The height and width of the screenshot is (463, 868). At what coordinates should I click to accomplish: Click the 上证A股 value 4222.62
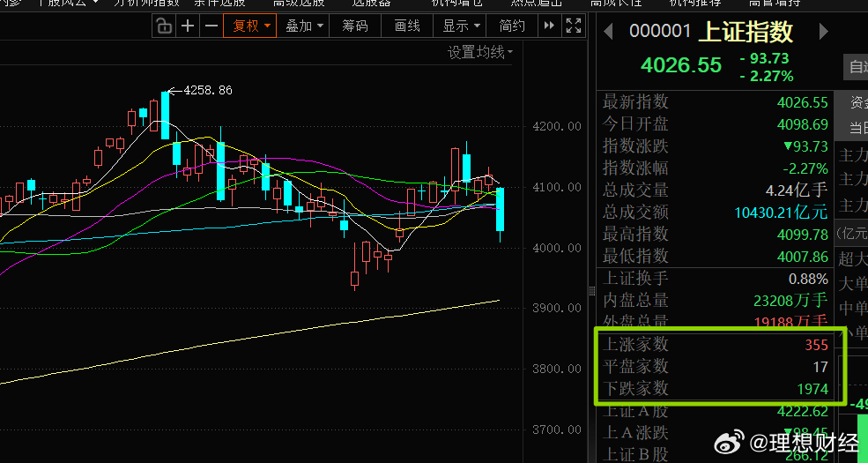802,411
